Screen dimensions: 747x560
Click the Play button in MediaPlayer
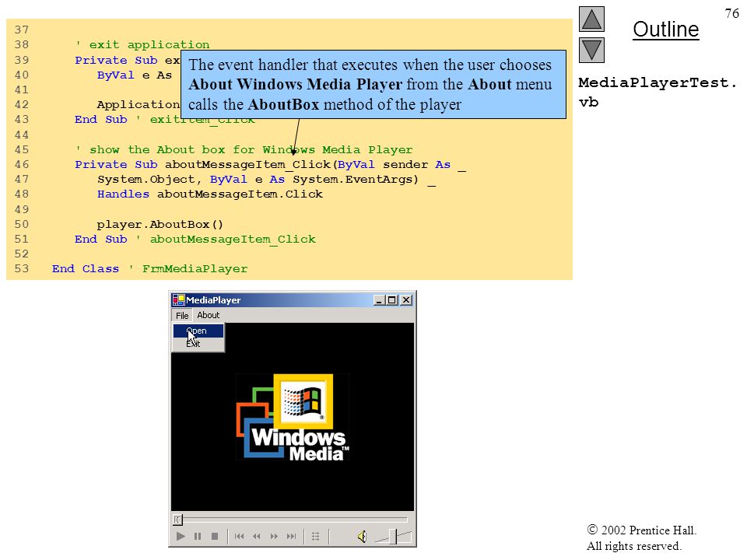[180, 536]
